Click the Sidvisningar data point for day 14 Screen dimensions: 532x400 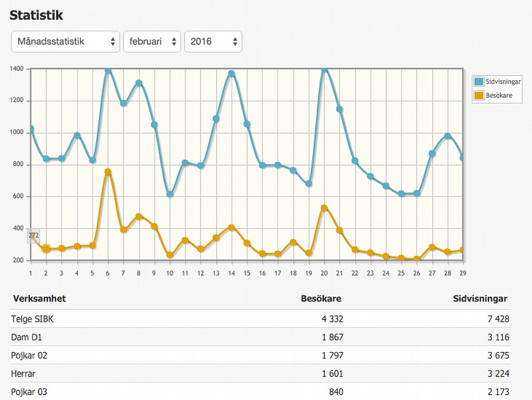click(x=232, y=74)
